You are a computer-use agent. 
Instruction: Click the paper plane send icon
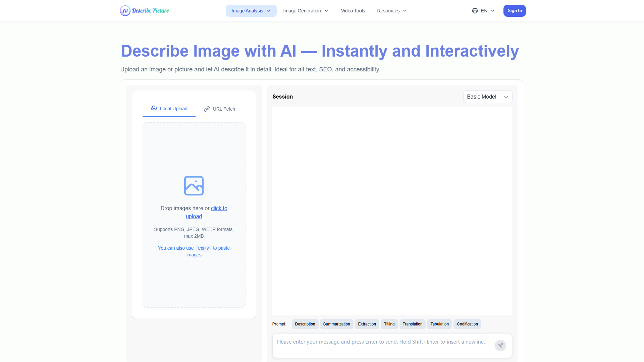[x=500, y=346]
